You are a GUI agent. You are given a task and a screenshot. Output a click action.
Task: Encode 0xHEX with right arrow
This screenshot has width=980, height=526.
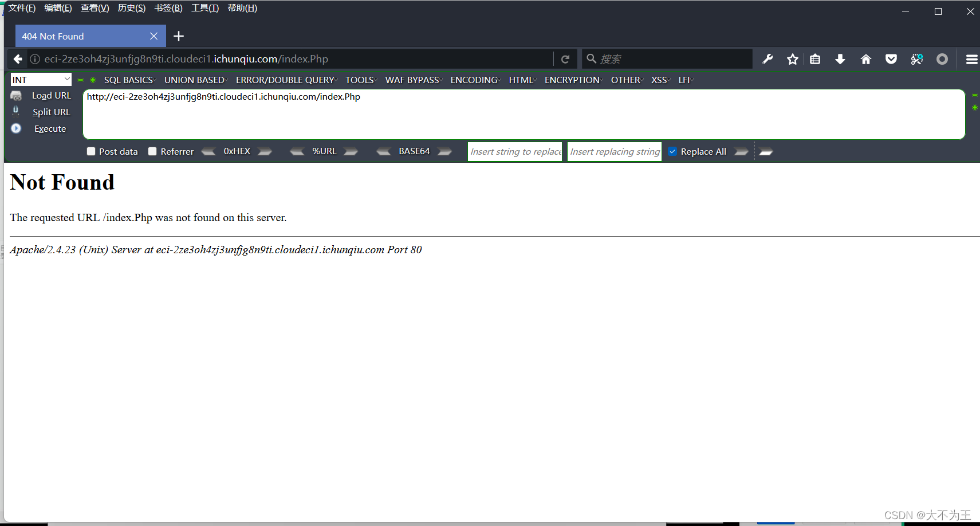(x=265, y=151)
